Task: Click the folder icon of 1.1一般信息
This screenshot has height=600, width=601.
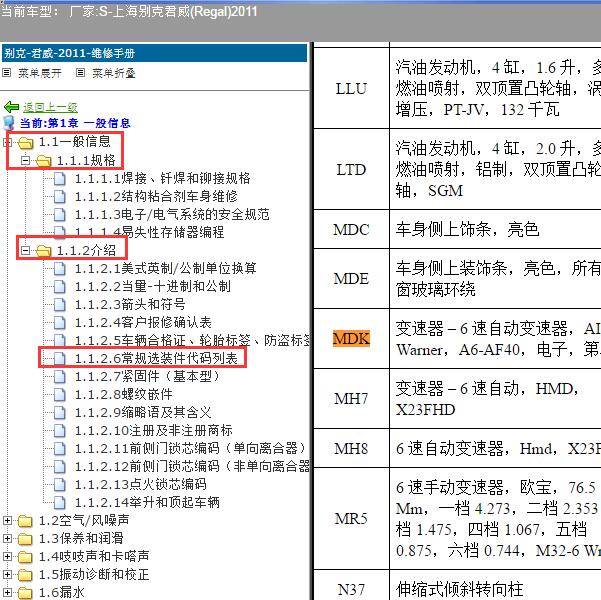Action: click(x=26, y=143)
